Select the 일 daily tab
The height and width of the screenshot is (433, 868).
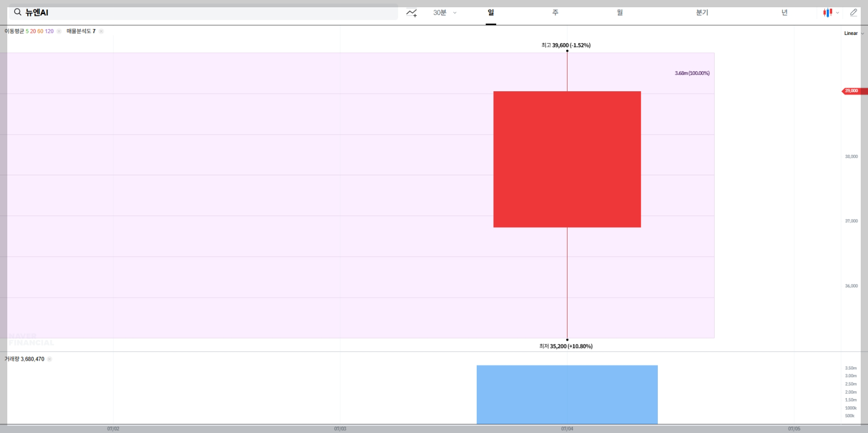pyautogui.click(x=491, y=13)
